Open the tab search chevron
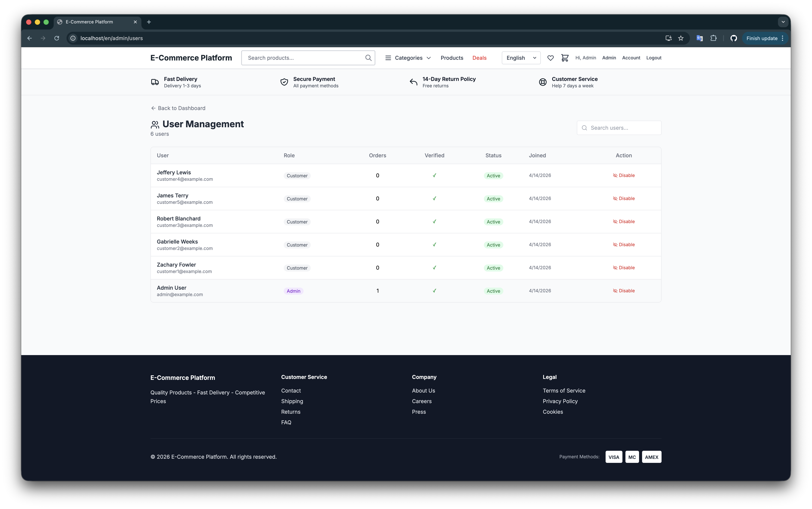The image size is (812, 509). coord(783,22)
